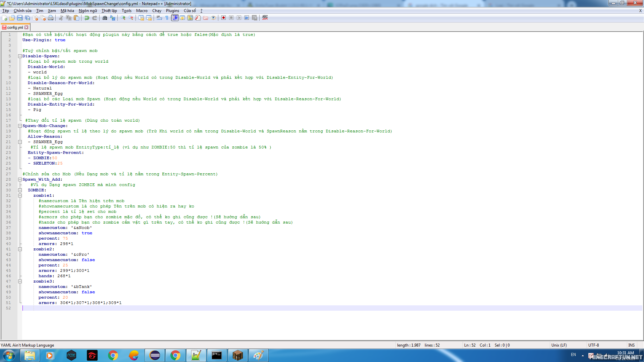Screen dimensions: 644x362
Task: Click the Save file toolbar icon
Action: [x=20, y=18]
